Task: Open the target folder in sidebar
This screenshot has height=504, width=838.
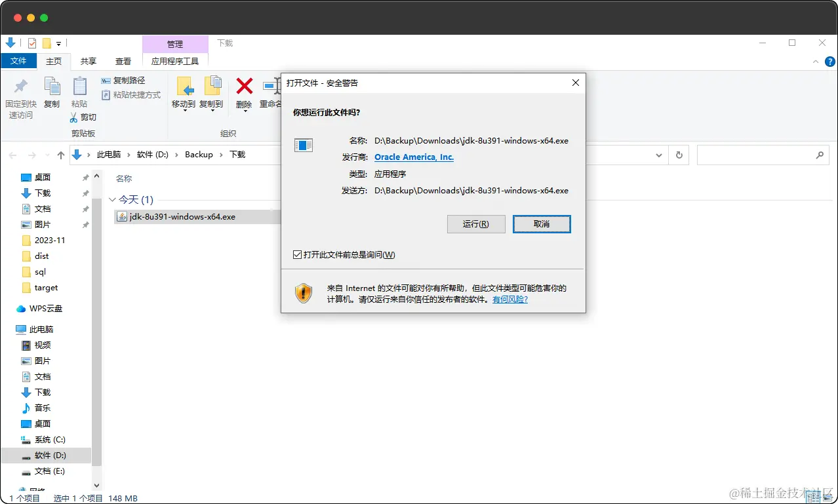Action: 46,288
